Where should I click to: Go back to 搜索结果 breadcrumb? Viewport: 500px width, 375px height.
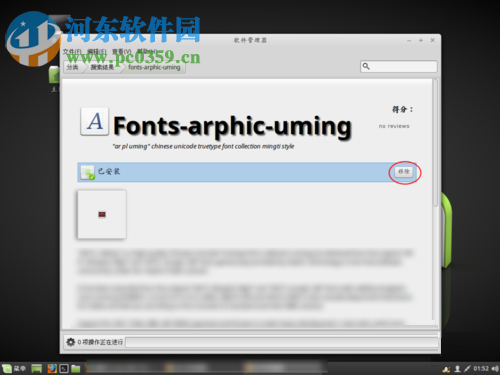102,67
